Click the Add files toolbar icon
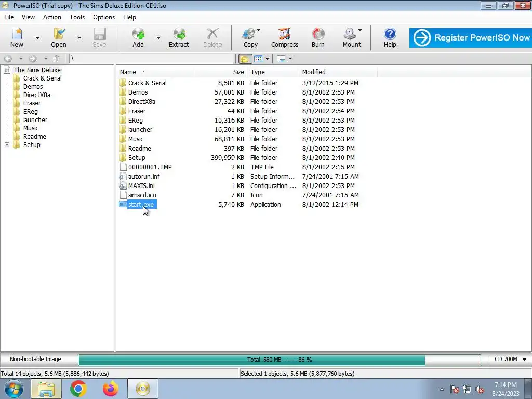 pyautogui.click(x=138, y=37)
